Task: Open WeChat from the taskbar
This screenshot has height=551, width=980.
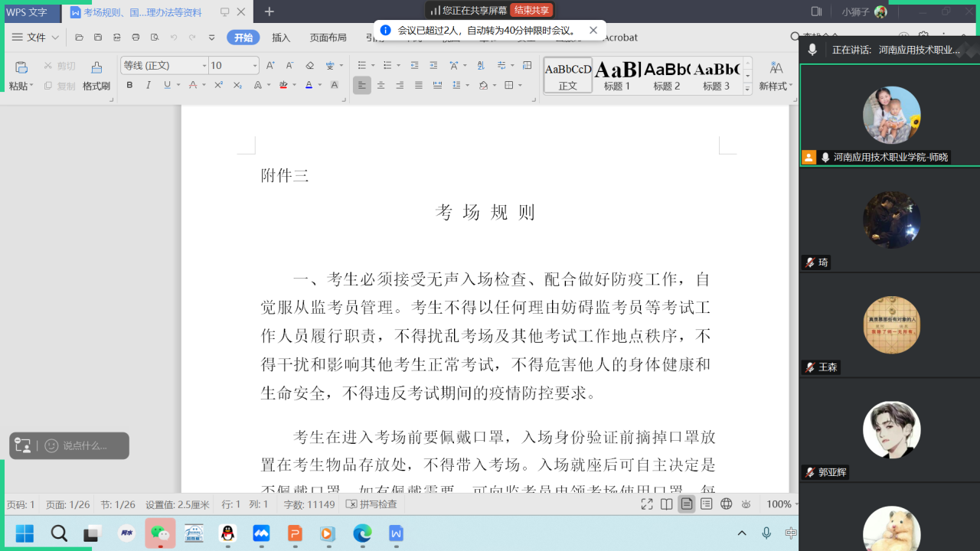Action: coord(160,533)
